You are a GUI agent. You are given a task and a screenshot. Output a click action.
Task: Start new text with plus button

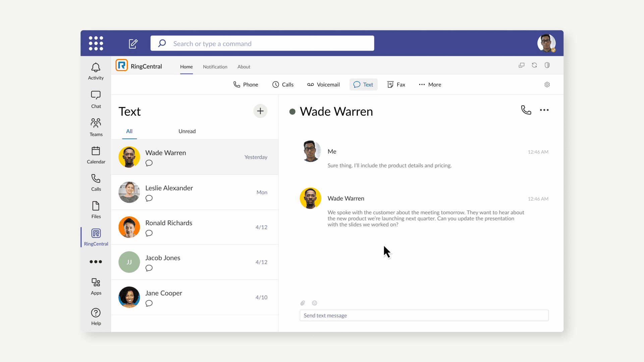tap(260, 111)
